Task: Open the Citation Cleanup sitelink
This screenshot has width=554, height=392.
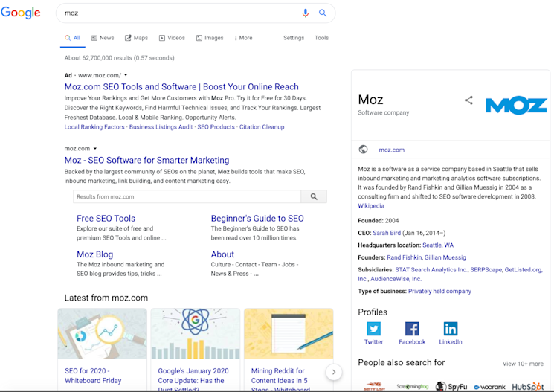Action: click(x=262, y=127)
